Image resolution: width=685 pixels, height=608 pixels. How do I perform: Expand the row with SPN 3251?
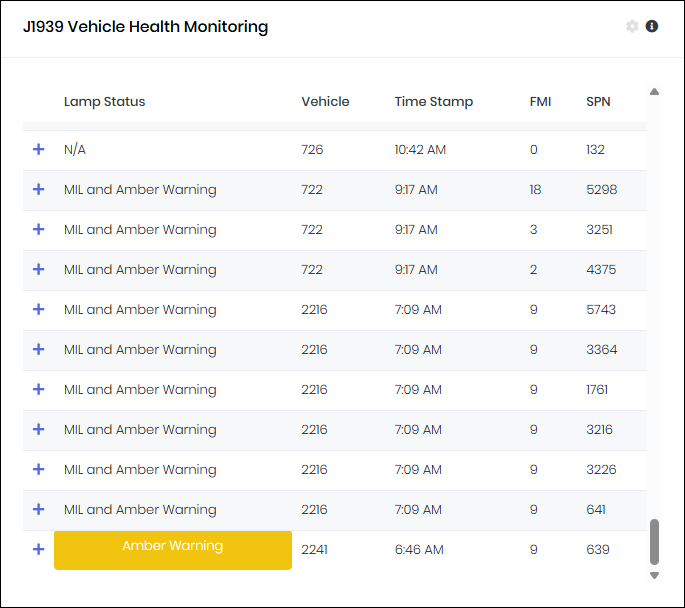coord(39,229)
